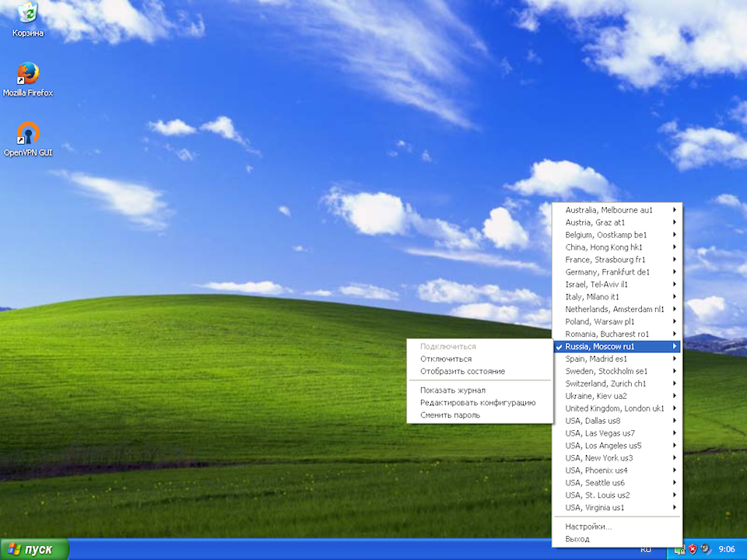
Task: Expand the Austria, Graz at1 submenu arrow
Action: click(x=675, y=222)
